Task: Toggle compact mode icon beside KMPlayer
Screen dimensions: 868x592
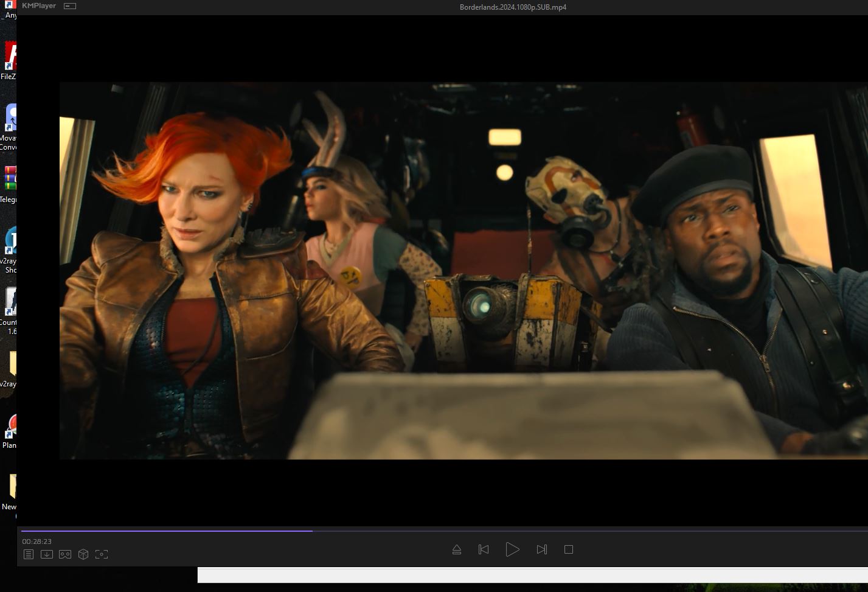Action: [70, 6]
